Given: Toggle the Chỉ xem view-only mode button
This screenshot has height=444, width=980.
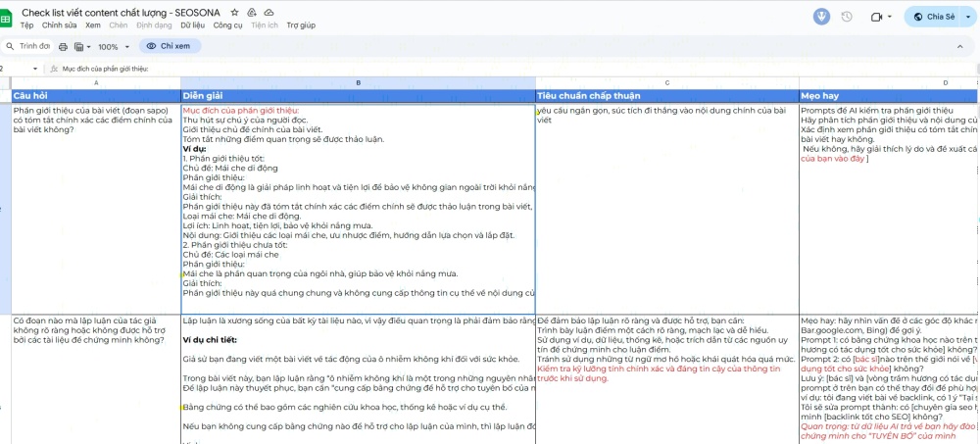Looking at the screenshot, I should coord(171,46).
